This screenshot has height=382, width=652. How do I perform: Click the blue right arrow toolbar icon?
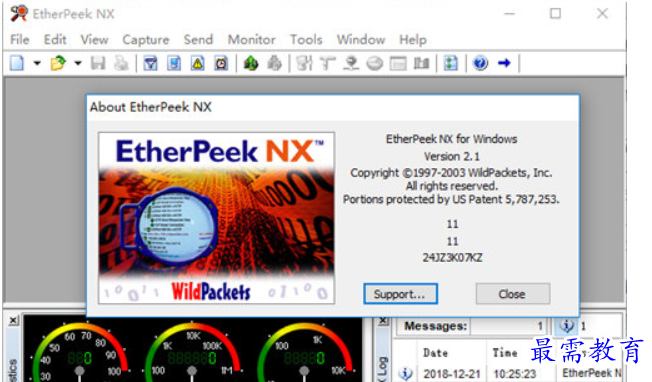(x=504, y=63)
